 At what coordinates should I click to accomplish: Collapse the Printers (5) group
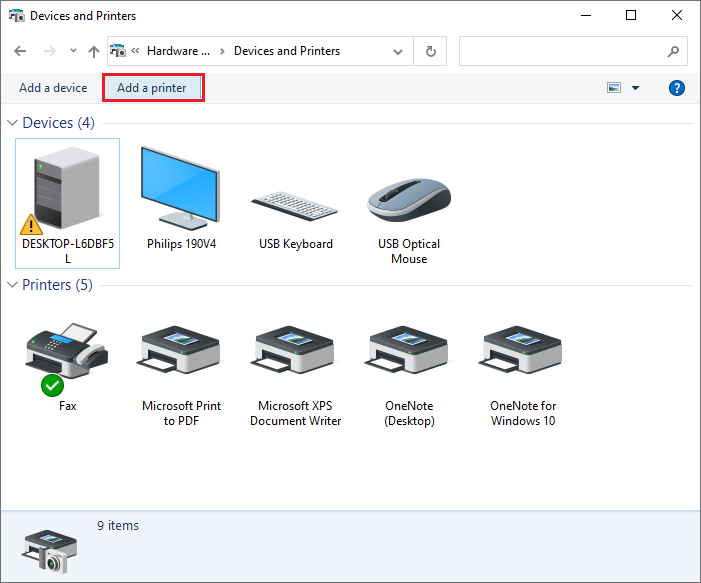(x=13, y=285)
